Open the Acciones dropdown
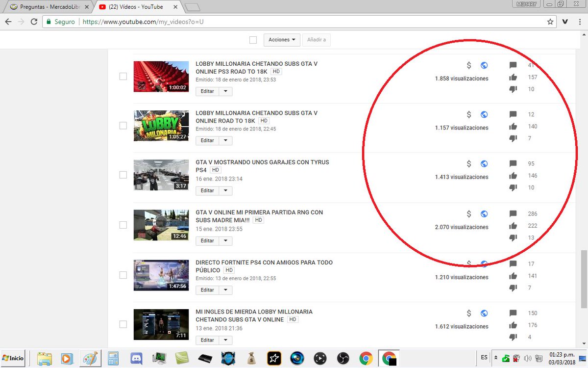 click(282, 40)
